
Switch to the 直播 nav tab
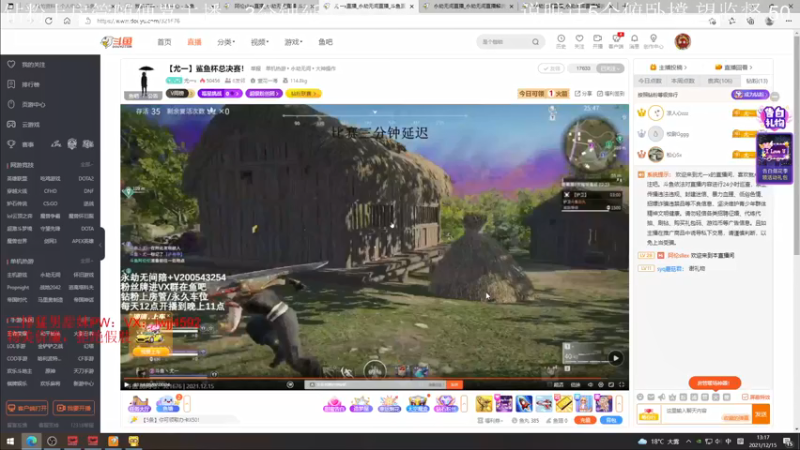(x=194, y=42)
